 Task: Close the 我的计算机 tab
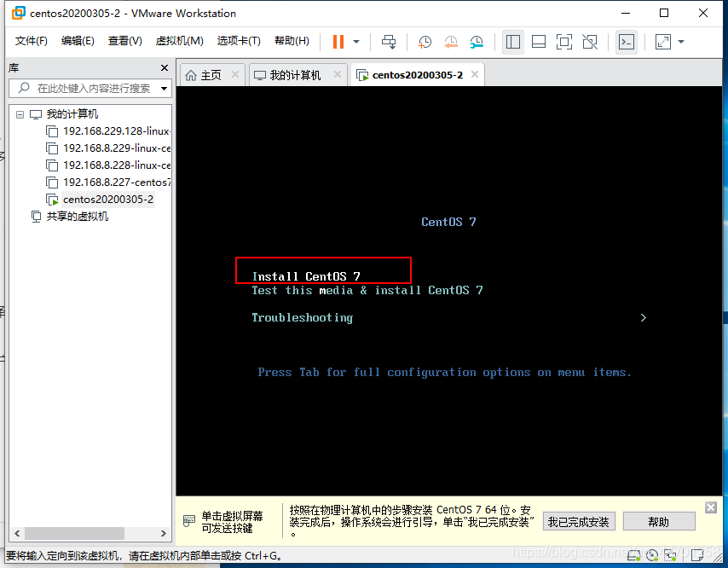(x=338, y=74)
